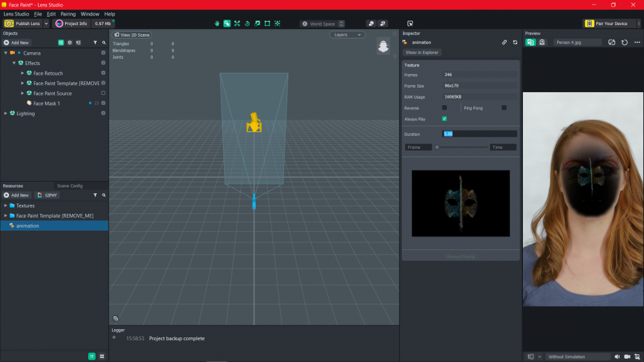Click the link icon in Inspector
This screenshot has height=362, width=644.
coord(504,43)
